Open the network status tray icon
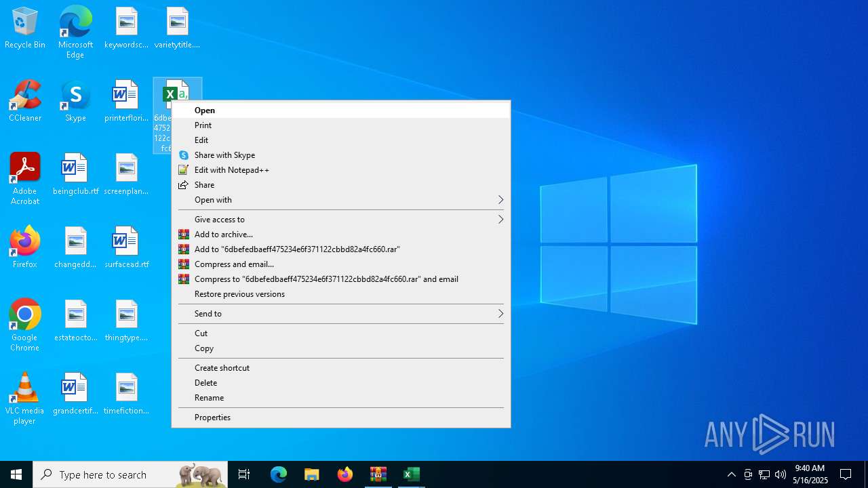The height and width of the screenshot is (488, 868). pos(764,474)
